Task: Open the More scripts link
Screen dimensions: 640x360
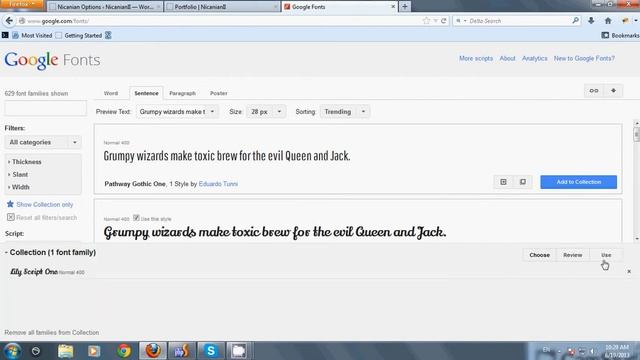Action: coord(476,58)
